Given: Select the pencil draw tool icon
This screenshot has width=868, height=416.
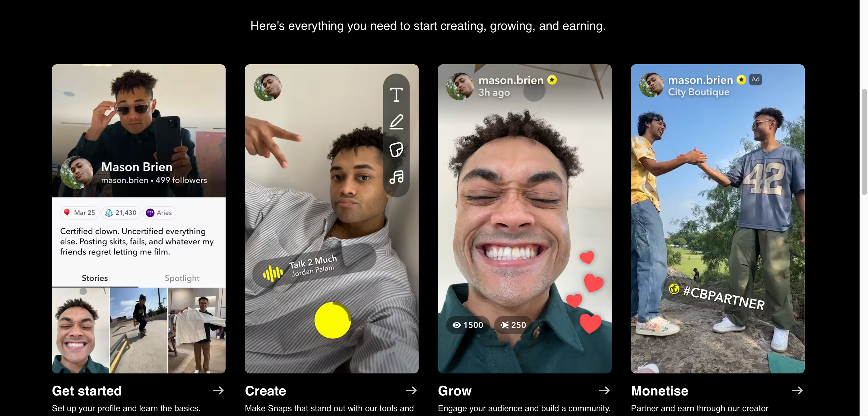Looking at the screenshot, I should (x=396, y=122).
